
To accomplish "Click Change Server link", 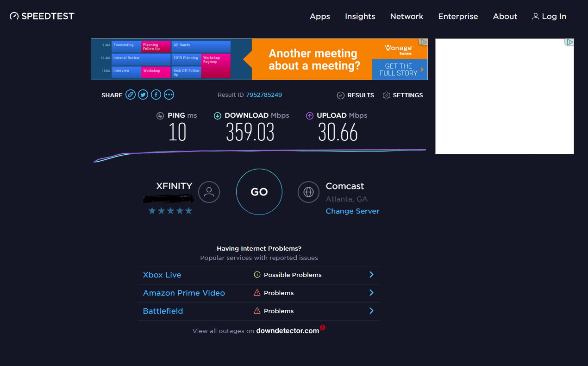I will point(352,211).
